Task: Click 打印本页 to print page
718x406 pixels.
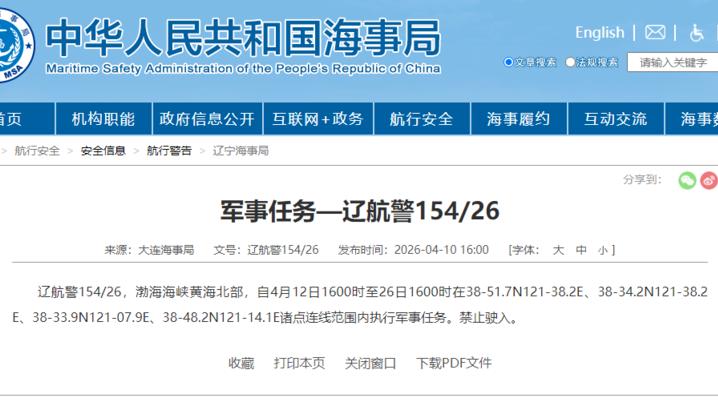Action: (299, 363)
